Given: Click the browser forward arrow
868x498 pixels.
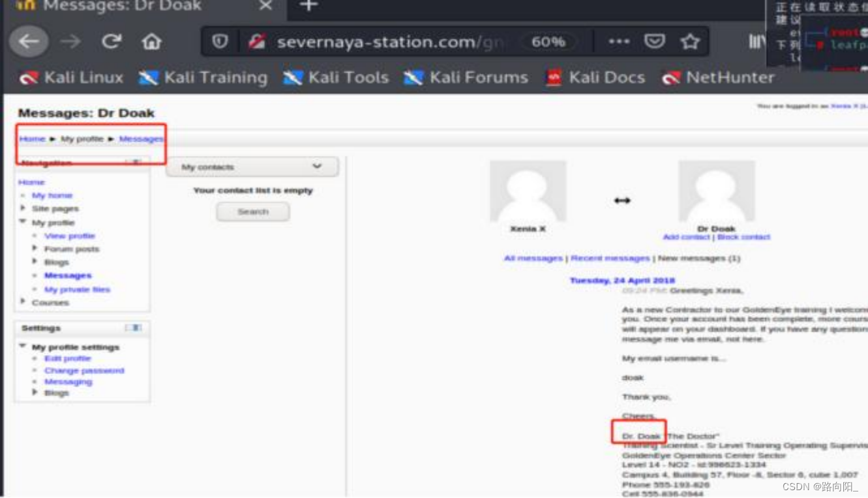Looking at the screenshot, I should click(x=70, y=42).
